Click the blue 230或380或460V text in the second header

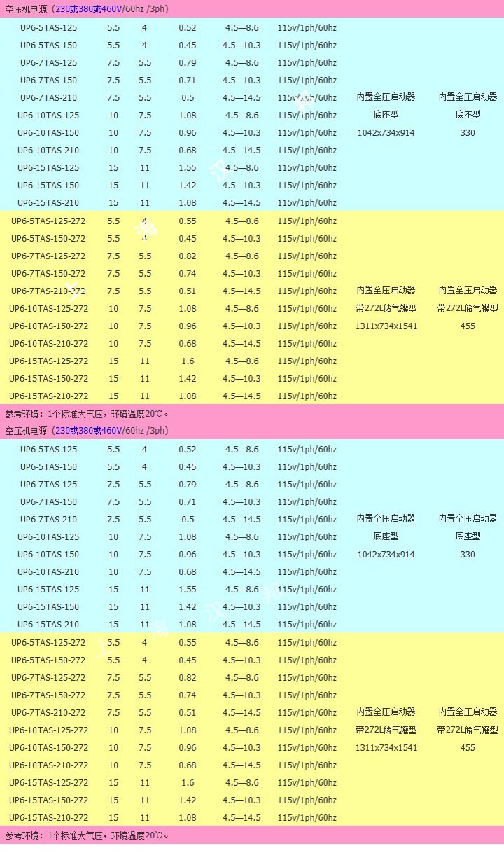89,431
